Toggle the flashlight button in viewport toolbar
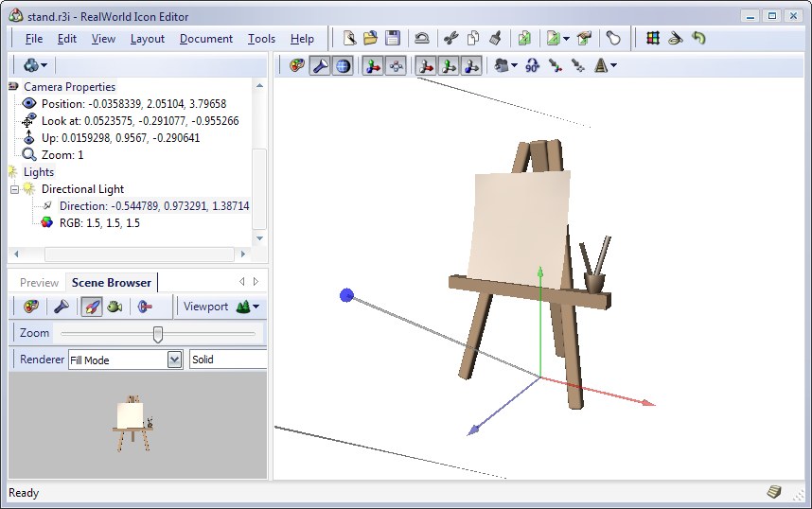The image size is (812, 509). [320, 66]
